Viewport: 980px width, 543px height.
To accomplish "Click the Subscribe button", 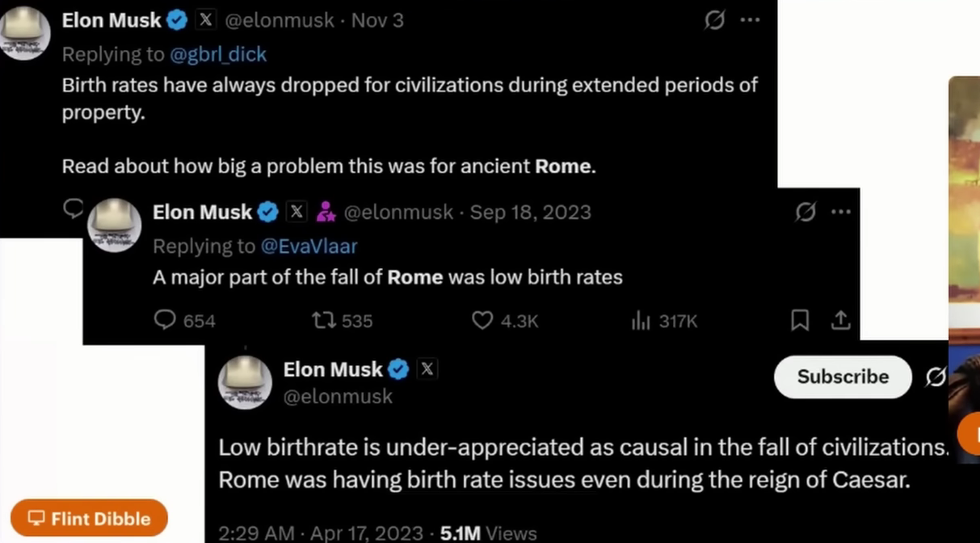I will (843, 377).
